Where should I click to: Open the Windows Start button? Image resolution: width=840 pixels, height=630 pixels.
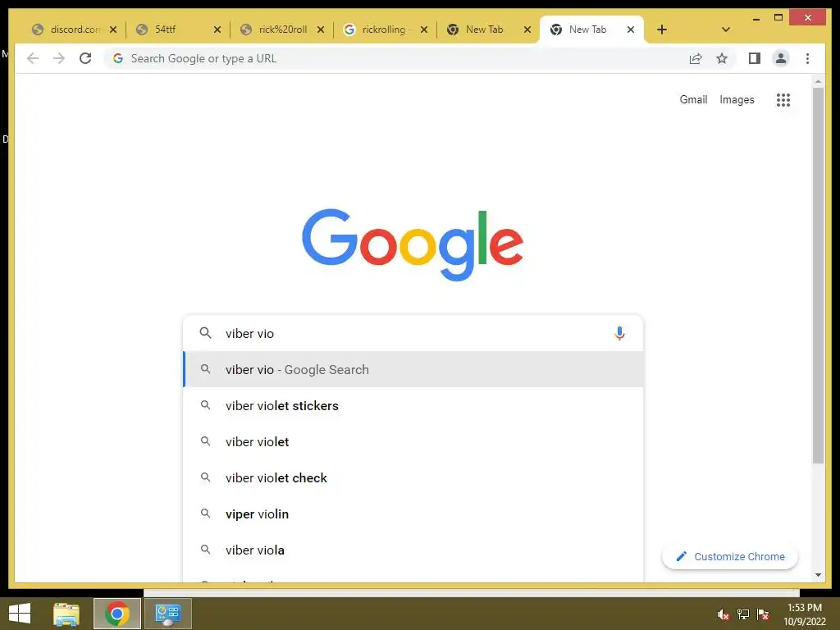20,614
